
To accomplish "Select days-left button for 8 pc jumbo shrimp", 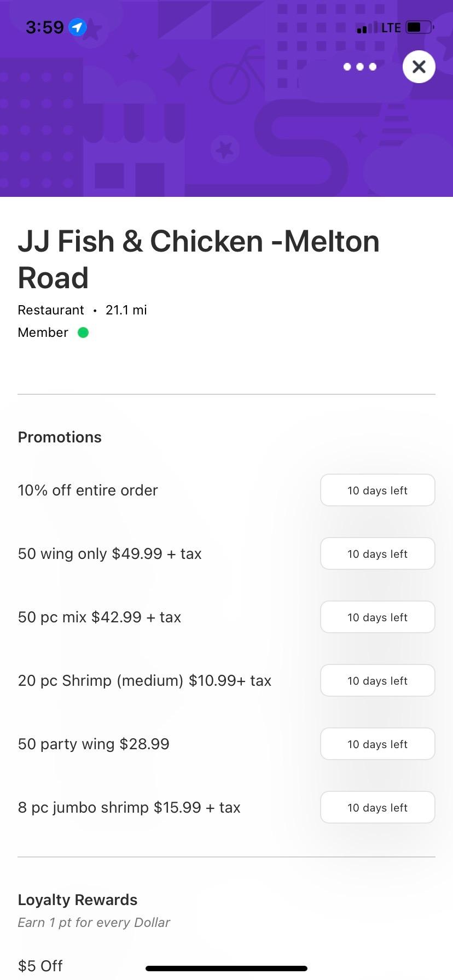I will (x=377, y=808).
